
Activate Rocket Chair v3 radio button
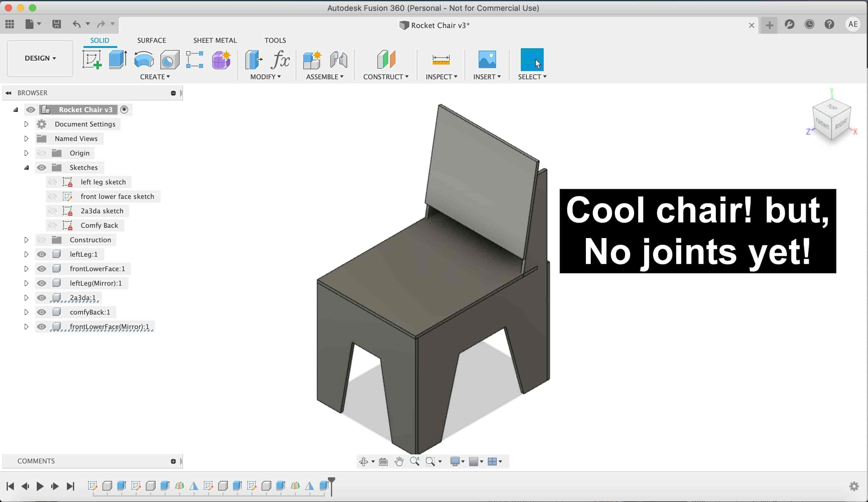[x=124, y=109]
